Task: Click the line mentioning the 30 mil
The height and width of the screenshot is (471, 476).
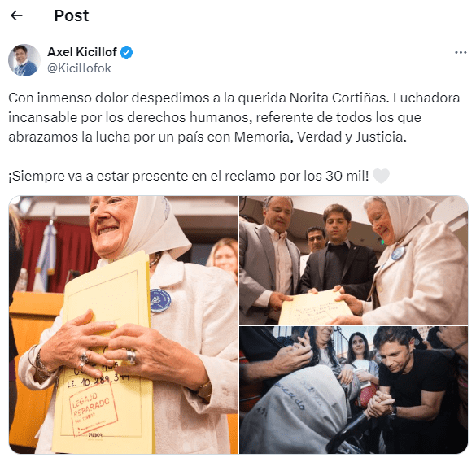Action: (189, 176)
